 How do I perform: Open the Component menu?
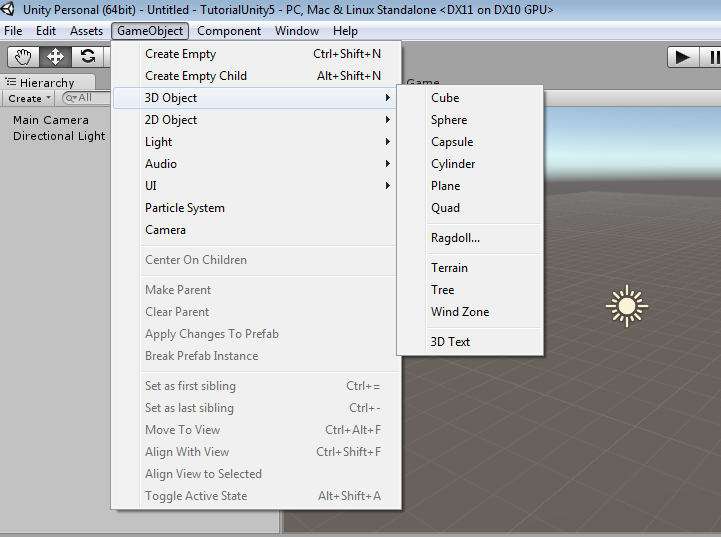[x=229, y=31]
